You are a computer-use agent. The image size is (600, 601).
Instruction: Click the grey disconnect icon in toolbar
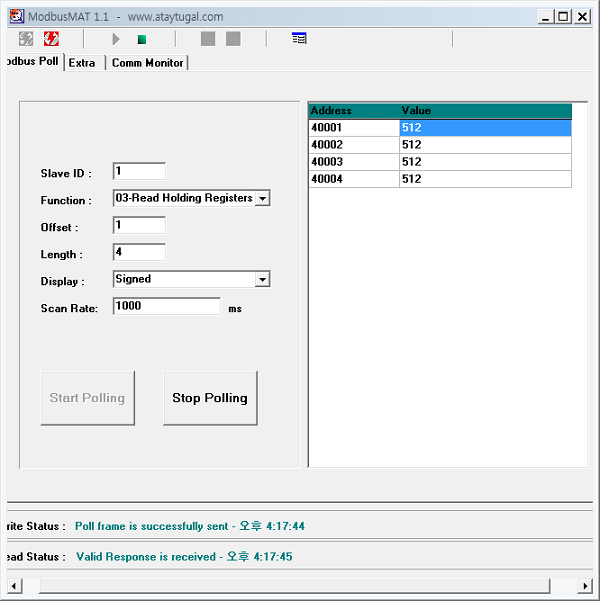(26, 39)
